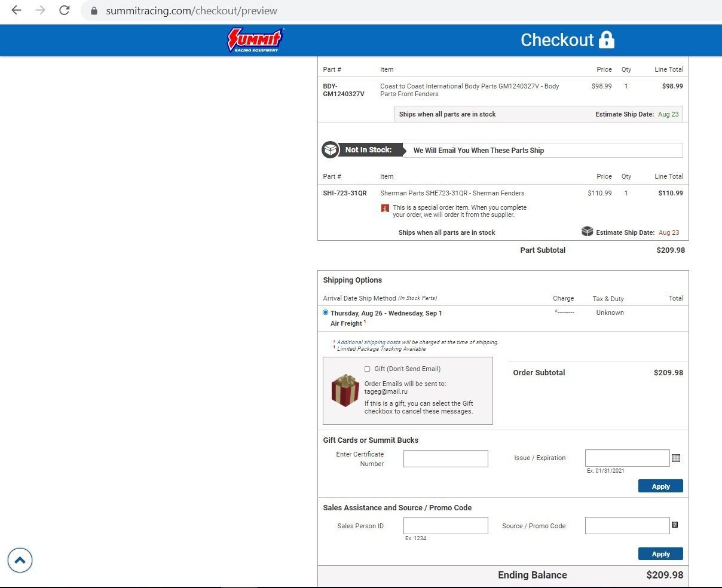The height and width of the screenshot is (588, 722).
Task: Click the scroll-to-top arrow icon
Action: click(20, 560)
